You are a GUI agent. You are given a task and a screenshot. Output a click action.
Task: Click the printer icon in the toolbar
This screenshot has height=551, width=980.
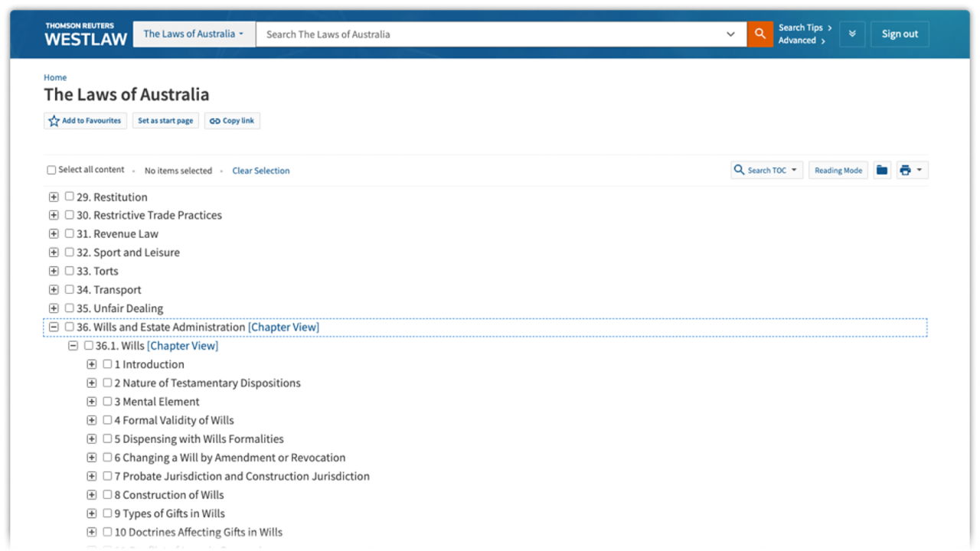click(906, 170)
